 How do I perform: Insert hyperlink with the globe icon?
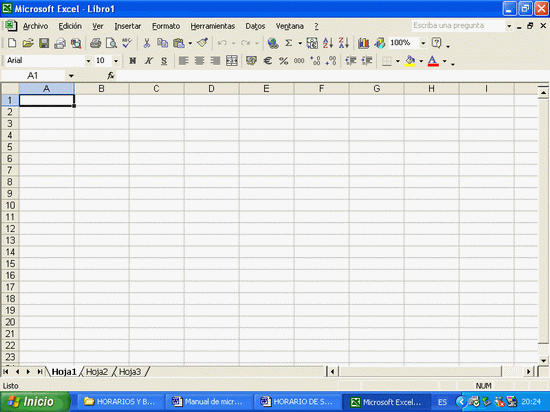pos(273,43)
